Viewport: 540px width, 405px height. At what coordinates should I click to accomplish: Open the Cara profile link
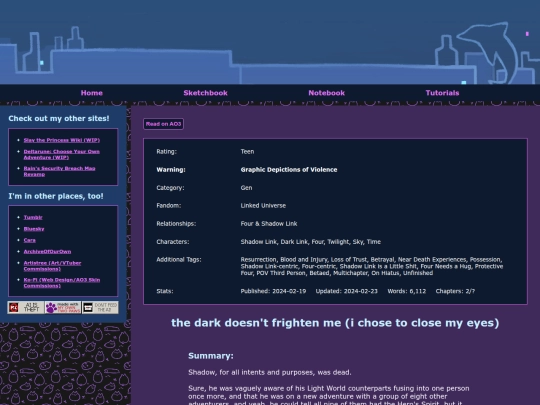point(30,240)
